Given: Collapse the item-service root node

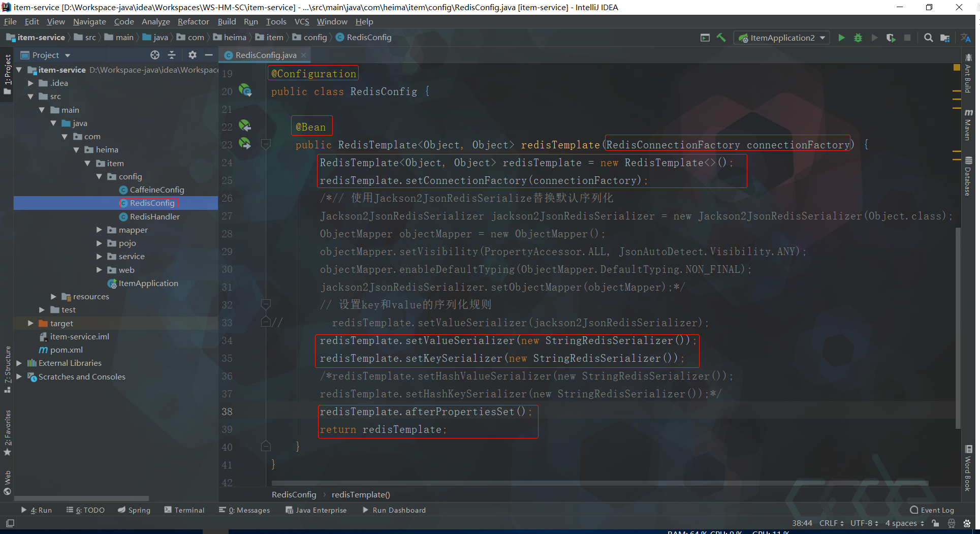Looking at the screenshot, I should 19,70.
